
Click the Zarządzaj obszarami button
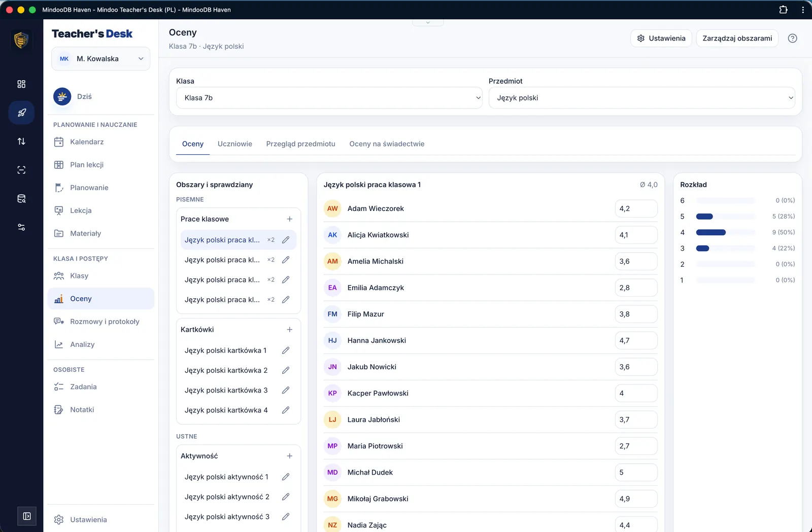pos(737,39)
